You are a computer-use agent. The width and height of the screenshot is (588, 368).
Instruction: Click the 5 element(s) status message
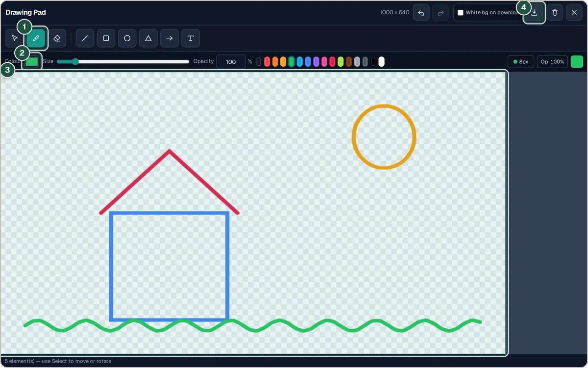click(58, 361)
